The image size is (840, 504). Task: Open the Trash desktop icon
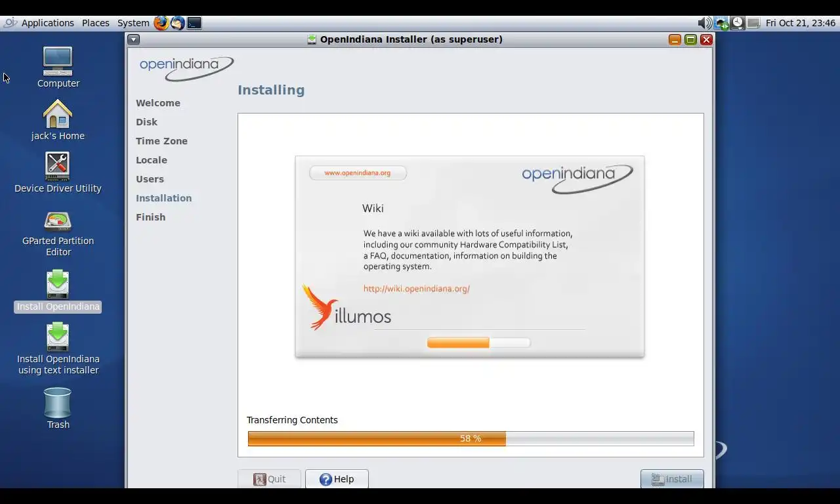[58, 408]
